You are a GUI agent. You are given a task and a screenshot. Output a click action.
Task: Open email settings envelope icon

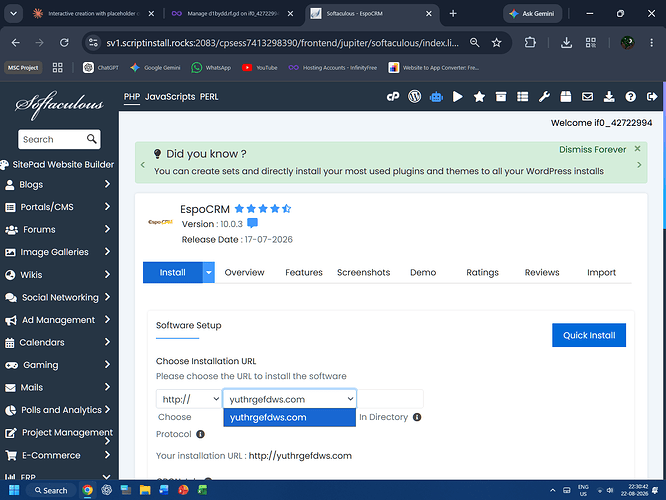coord(587,97)
